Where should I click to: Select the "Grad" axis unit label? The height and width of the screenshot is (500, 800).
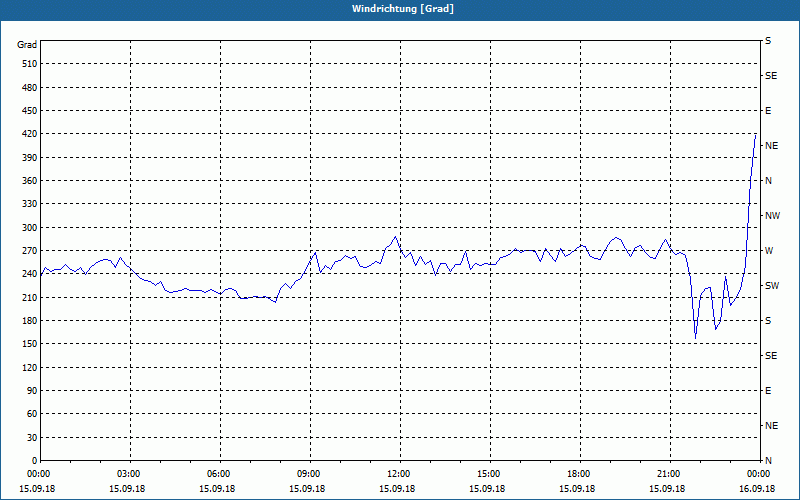pyautogui.click(x=27, y=45)
